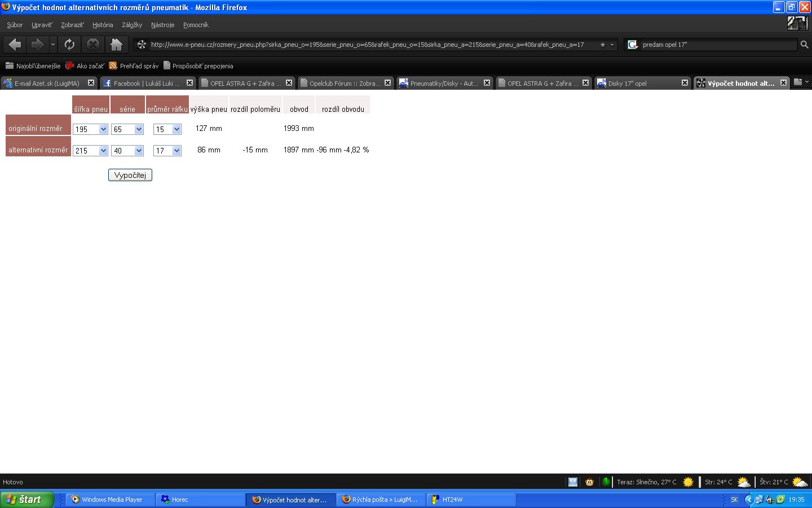Switch to Windows Media Player in taskbar
Viewport: 812px width, 508px height.
(x=111, y=500)
